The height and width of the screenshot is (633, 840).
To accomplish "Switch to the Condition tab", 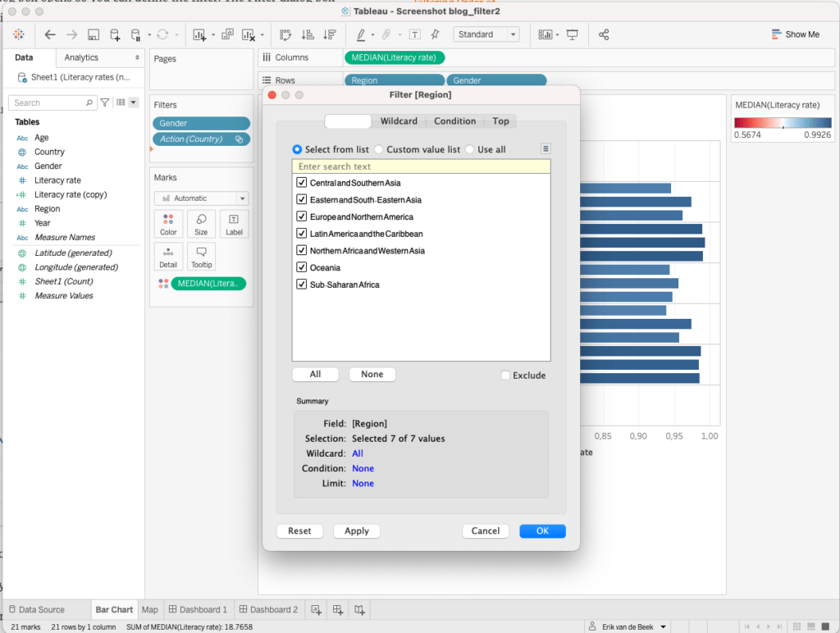I will pos(454,121).
